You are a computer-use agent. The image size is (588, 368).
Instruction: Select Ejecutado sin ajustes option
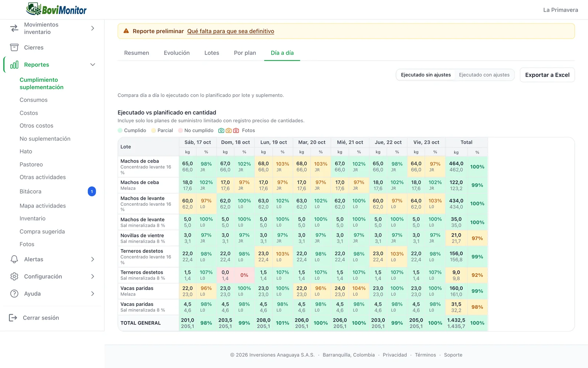coord(426,75)
